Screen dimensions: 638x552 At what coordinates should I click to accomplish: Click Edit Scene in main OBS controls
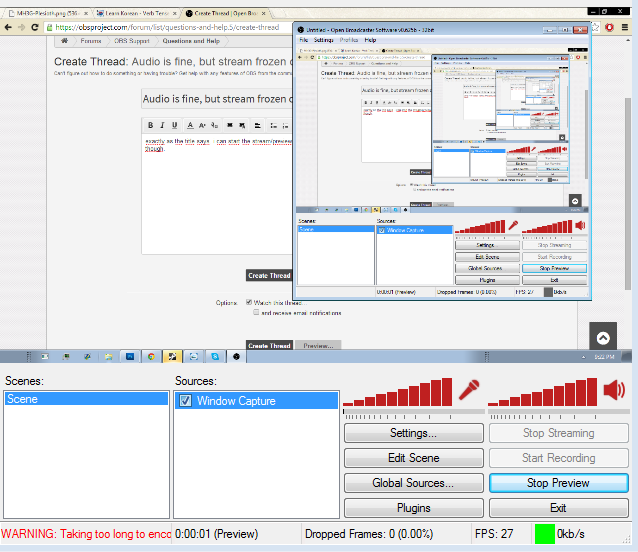(x=413, y=458)
